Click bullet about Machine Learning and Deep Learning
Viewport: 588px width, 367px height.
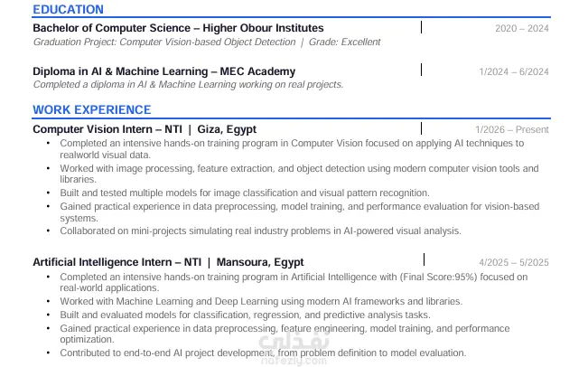(261, 301)
